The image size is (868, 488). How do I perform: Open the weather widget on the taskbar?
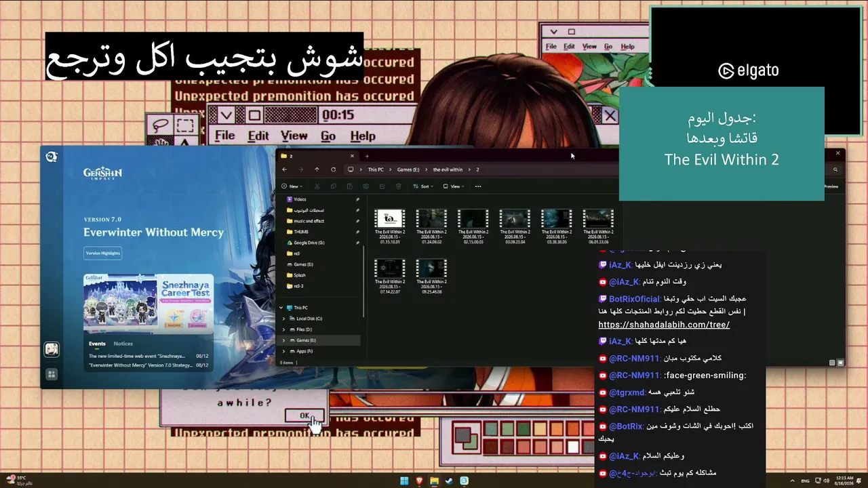20,481
